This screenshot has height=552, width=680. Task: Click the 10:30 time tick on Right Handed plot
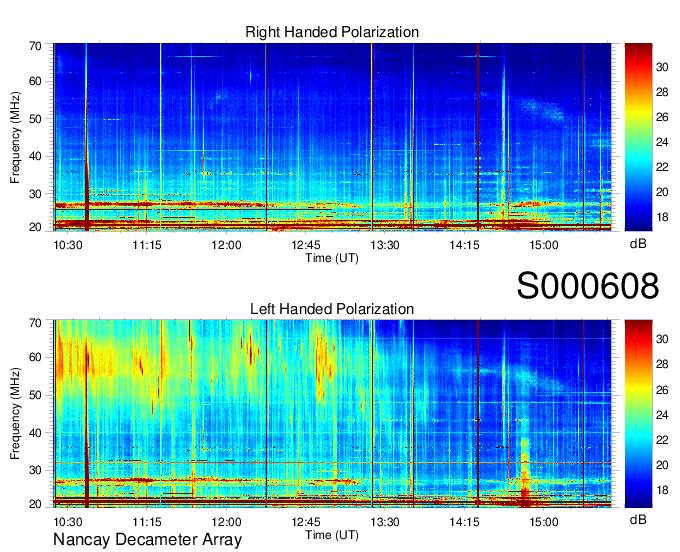pyautogui.click(x=68, y=245)
